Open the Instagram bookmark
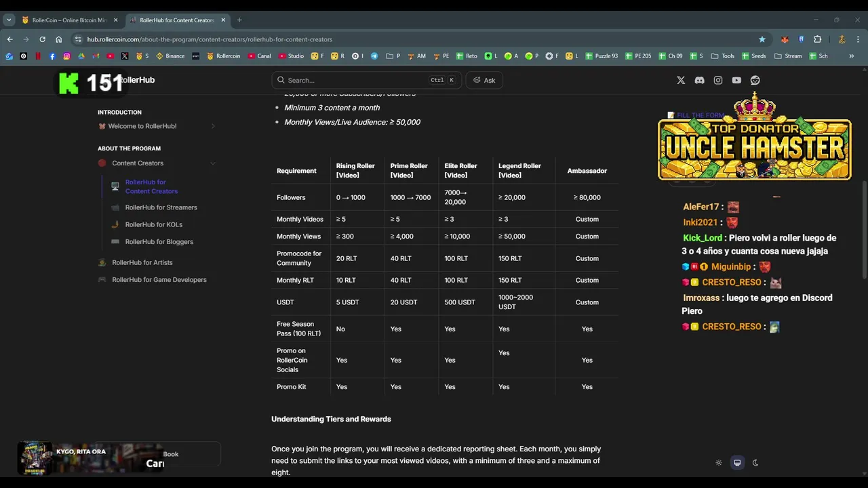 coord(66,56)
